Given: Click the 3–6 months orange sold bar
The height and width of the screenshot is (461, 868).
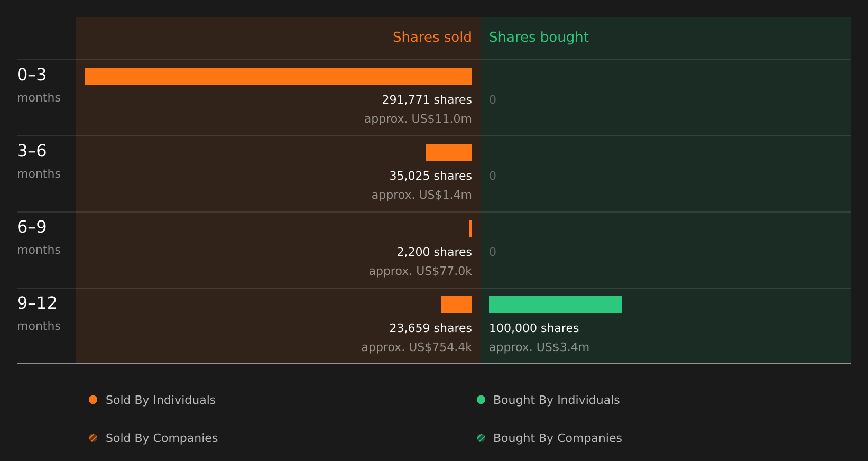Looking at the screenshot, I should 449,152.
